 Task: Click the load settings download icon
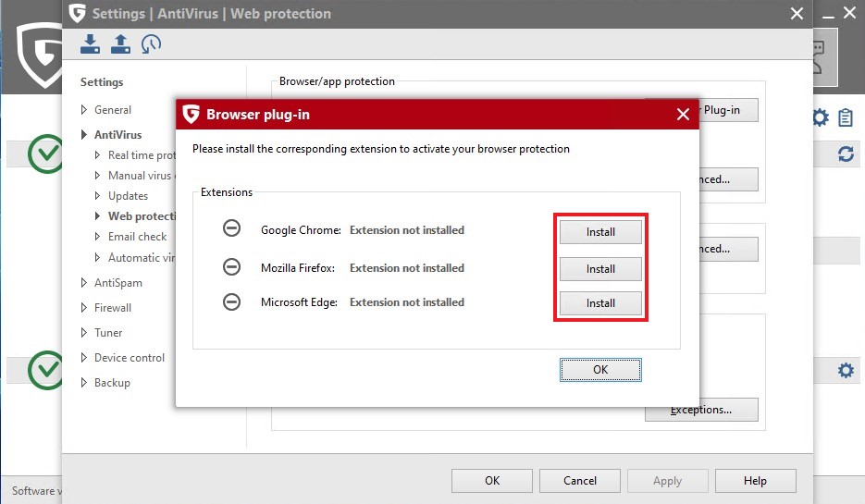(90, 44)
